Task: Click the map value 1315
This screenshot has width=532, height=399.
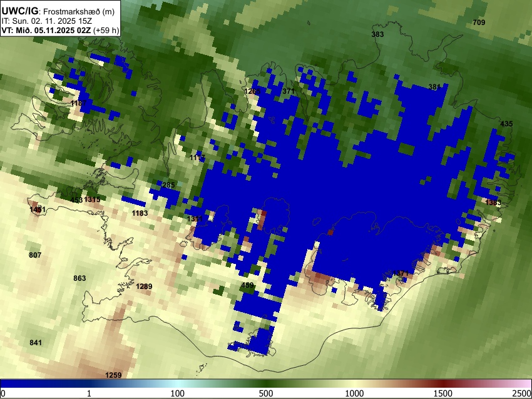Action: coord(92,199)
